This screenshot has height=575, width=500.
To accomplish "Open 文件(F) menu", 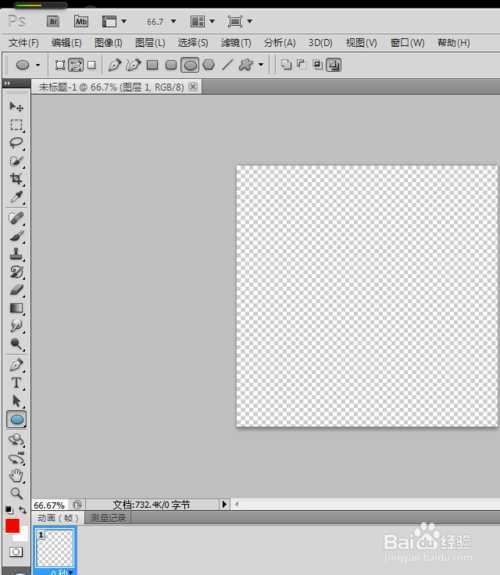I will pos(23,43).
